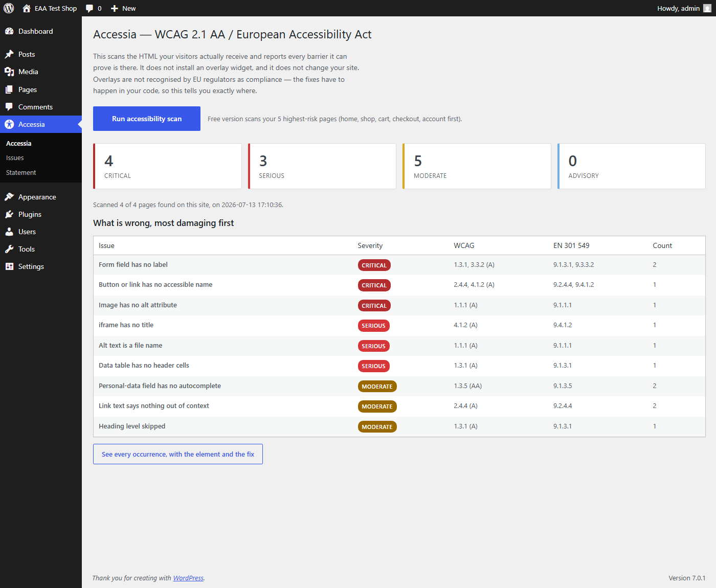Viewport: 716px width, 588px height.
Task: Click 'Data table has no header cells'
Action: (x=144, y=366)
